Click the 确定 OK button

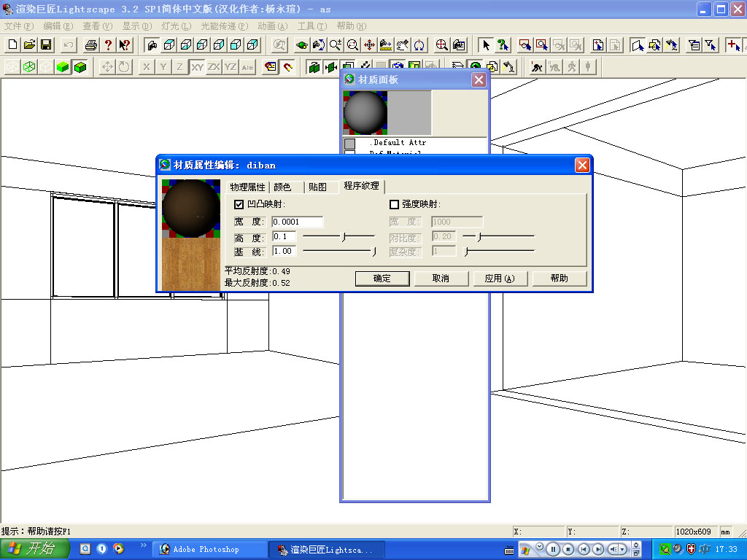tap(382, 279)
